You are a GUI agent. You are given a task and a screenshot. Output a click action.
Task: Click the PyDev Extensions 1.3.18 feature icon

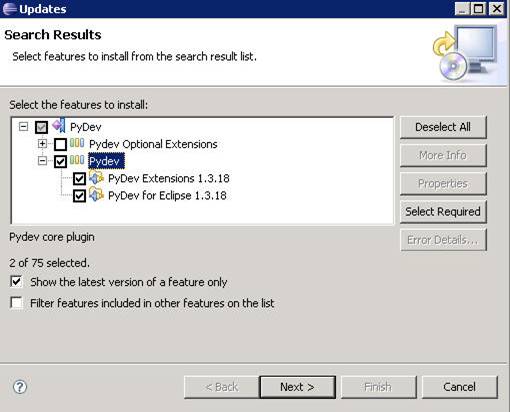click(96, 177)
